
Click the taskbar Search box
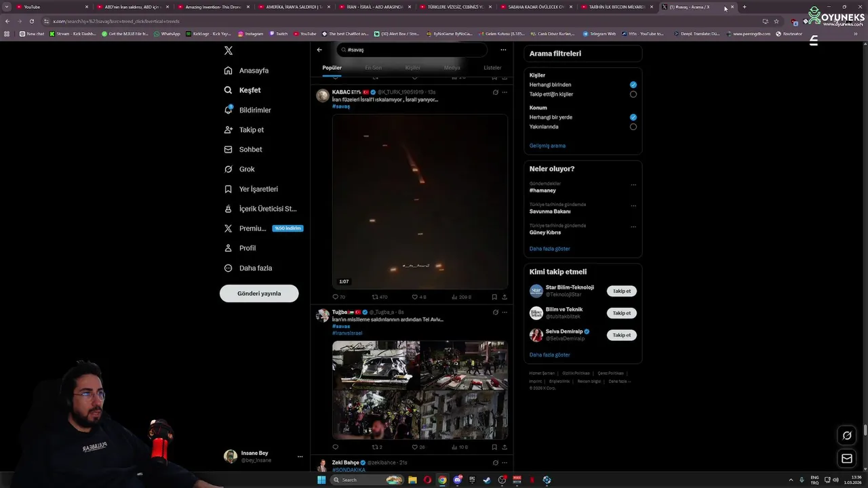(x=366, y=480)
